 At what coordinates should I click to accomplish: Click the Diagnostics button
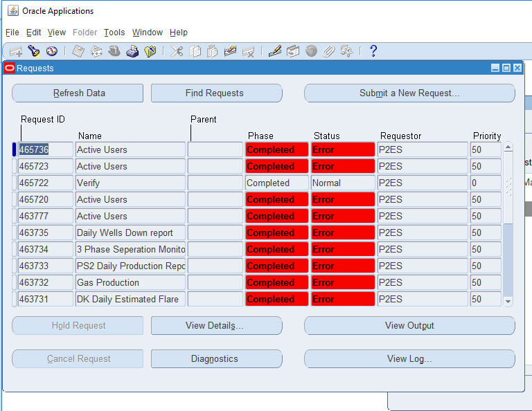[x=216, y=359]
